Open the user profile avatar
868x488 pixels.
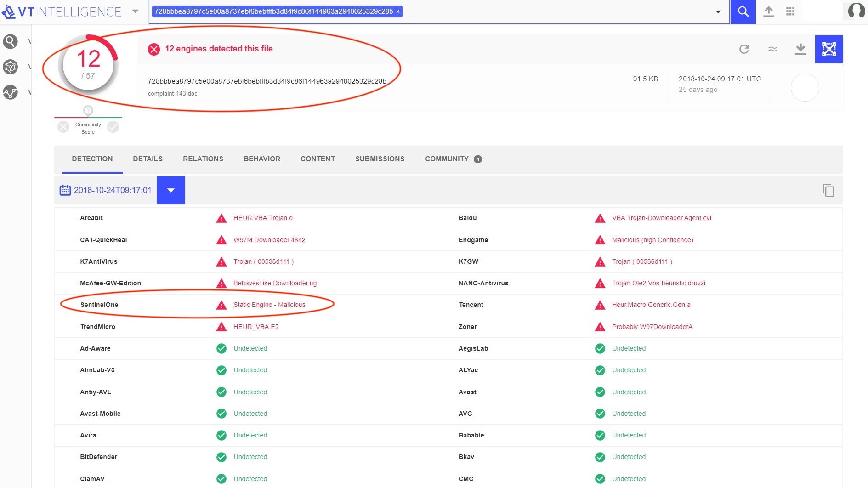[x=856, y=11]
